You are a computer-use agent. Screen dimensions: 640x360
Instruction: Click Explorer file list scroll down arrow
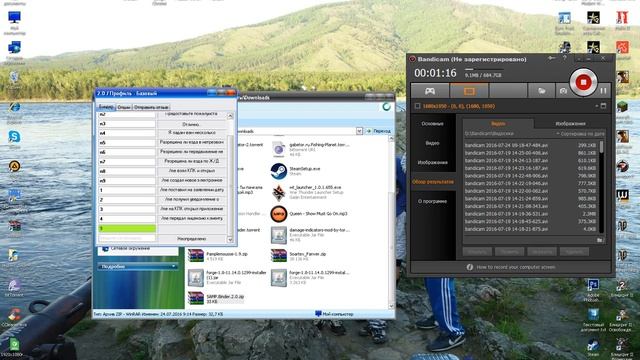pyautogui.click(x=391, y=306)
